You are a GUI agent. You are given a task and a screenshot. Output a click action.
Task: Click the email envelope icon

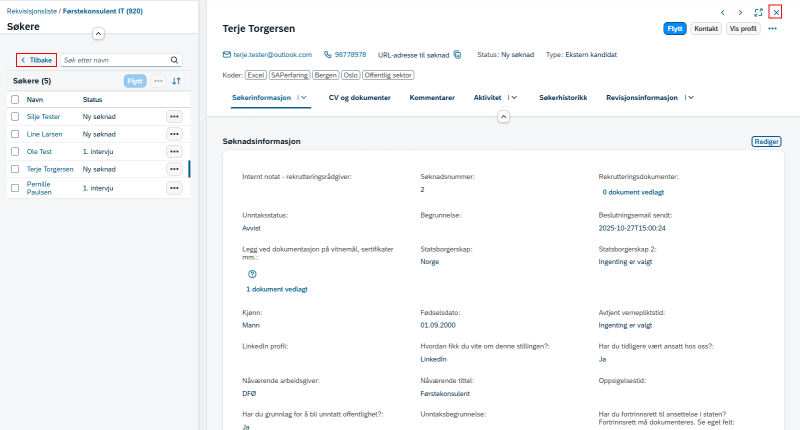coord(227,55)
